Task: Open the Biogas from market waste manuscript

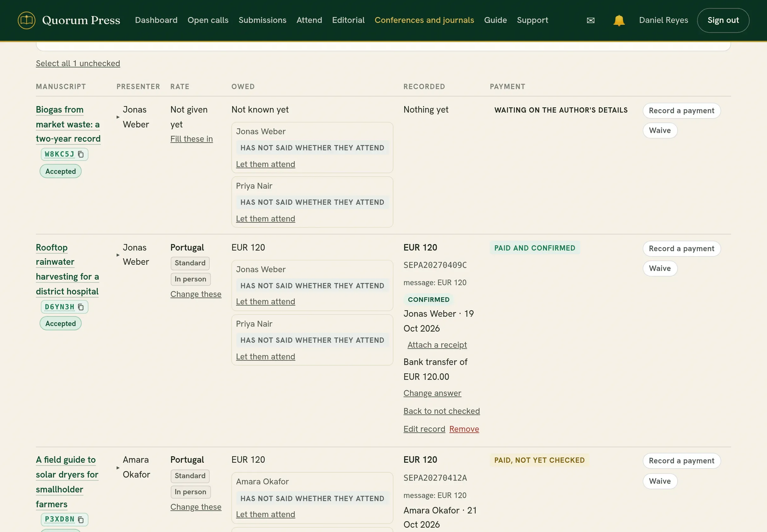Action: coord(68,124)
